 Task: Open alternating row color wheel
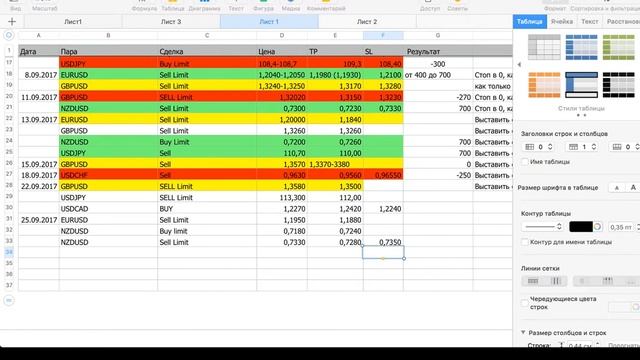pyautogui.click(x=636, y=307)
